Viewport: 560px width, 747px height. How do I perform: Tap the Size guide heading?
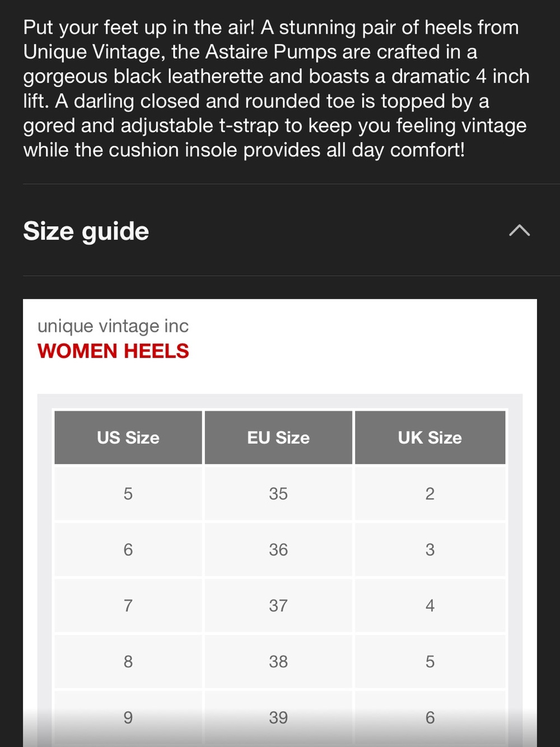pos(86,231)
